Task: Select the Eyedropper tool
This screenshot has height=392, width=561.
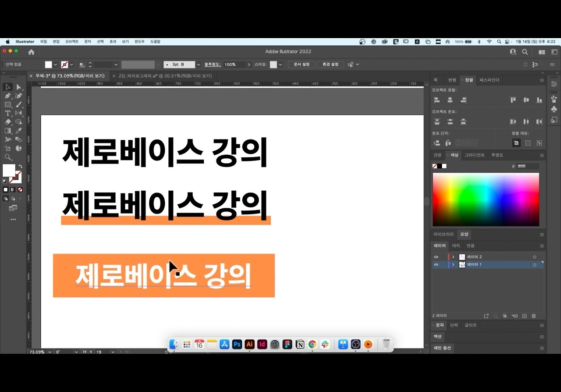Action: (19, 131)
